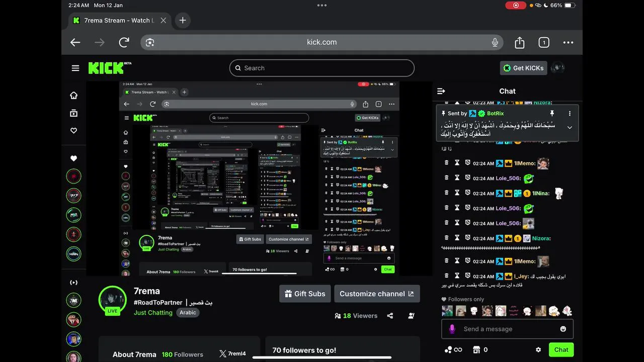Click the site settings icon in the address bar

pos(149,43)
